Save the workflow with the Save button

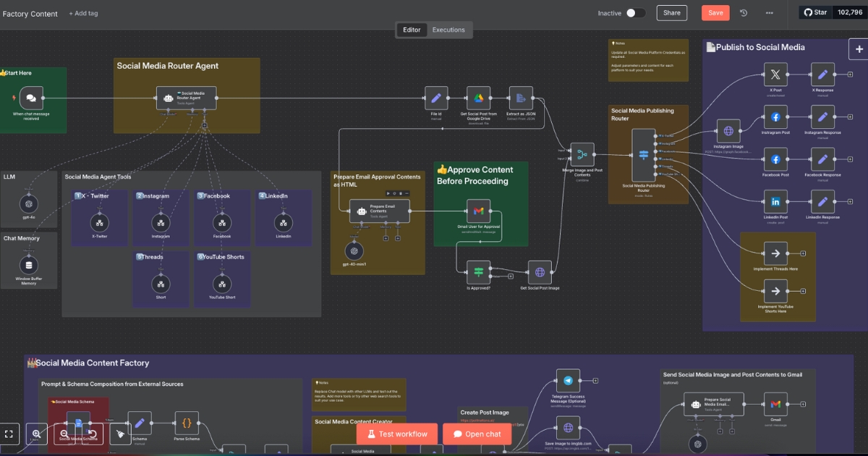point(715,13)
